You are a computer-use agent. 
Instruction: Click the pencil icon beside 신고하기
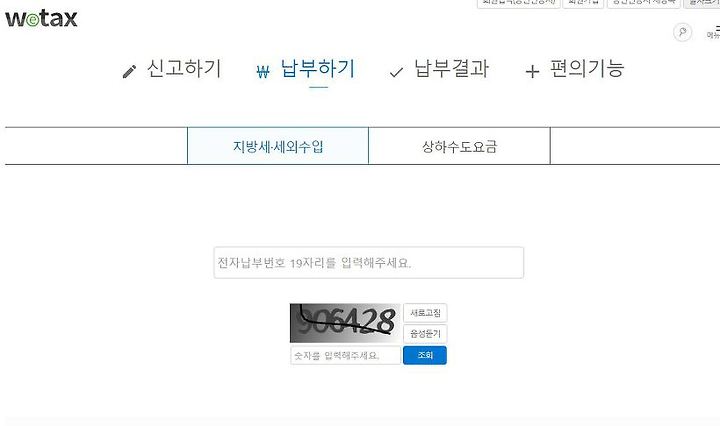pos(129,72)
